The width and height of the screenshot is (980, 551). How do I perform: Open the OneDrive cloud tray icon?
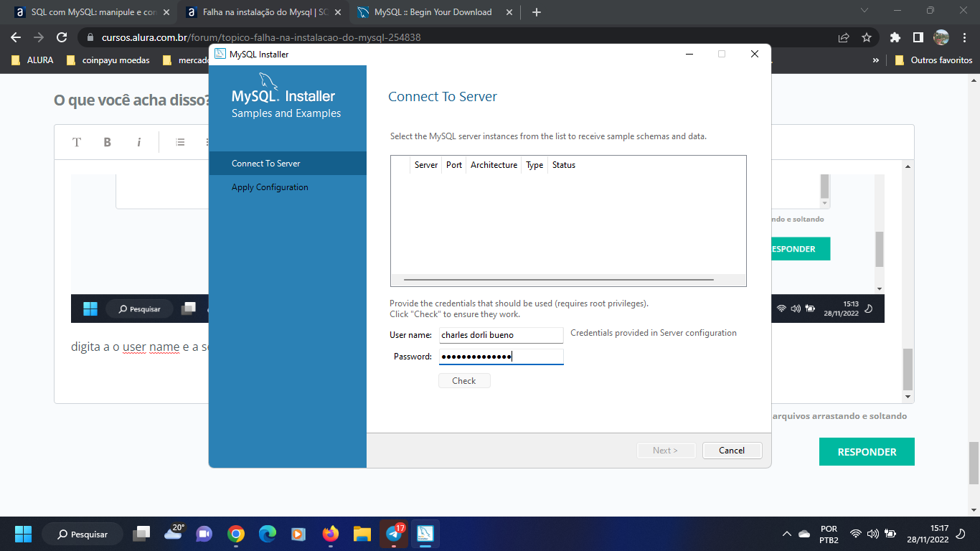[804, 534]
